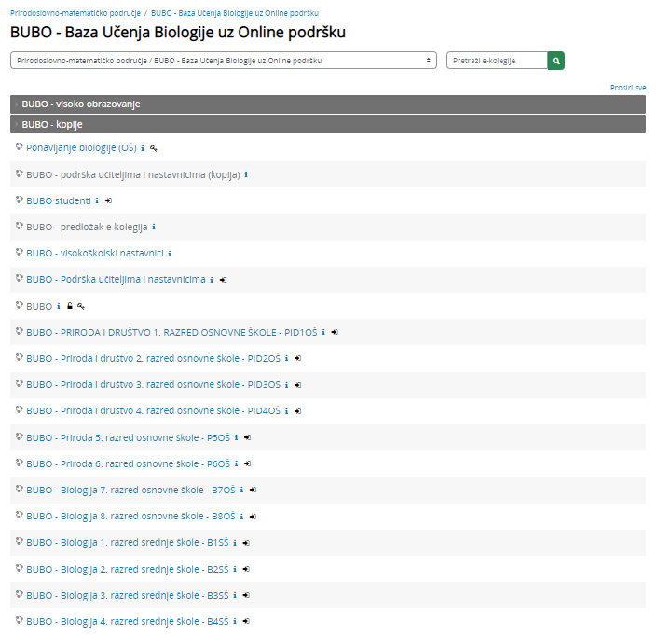This screenshot has height=636, width=672.
Task: Open Prirodoslovno-matematičko područje breadcrumb link
Action: pyautogui.click(x=75, y=13)
